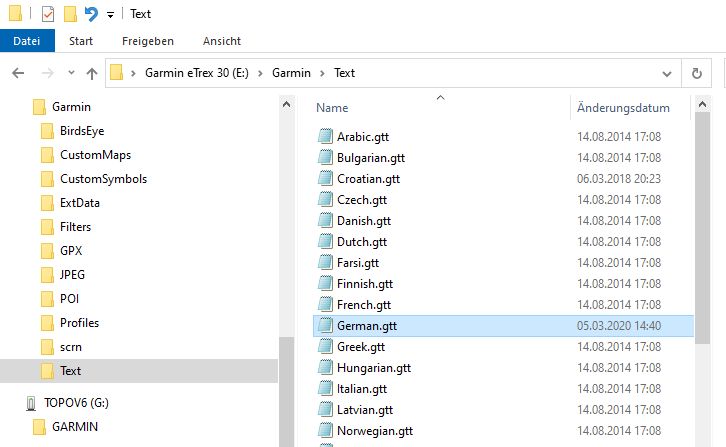The width and height of the screenshot is (726, 447).
Task: Click Garmin eTrex 30 (E:) breadcrumb
Action: 197,73
